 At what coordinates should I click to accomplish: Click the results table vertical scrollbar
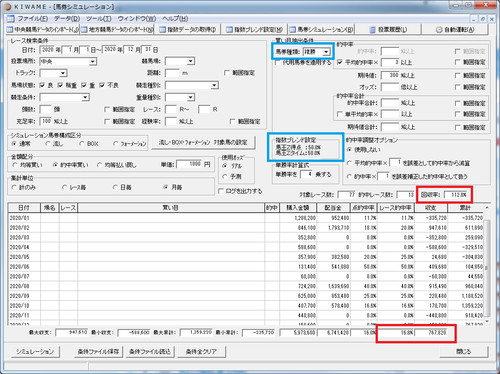tap(487, 264)
